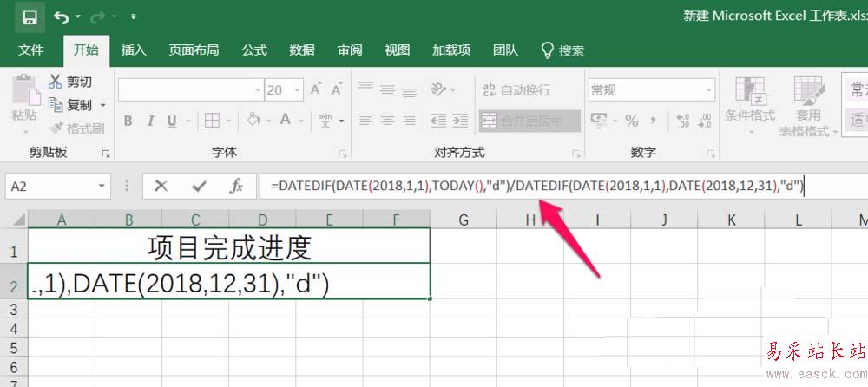This screenshot has width=868, height=387.
Task: Click the Increase Indent icon
Action: 460,120
